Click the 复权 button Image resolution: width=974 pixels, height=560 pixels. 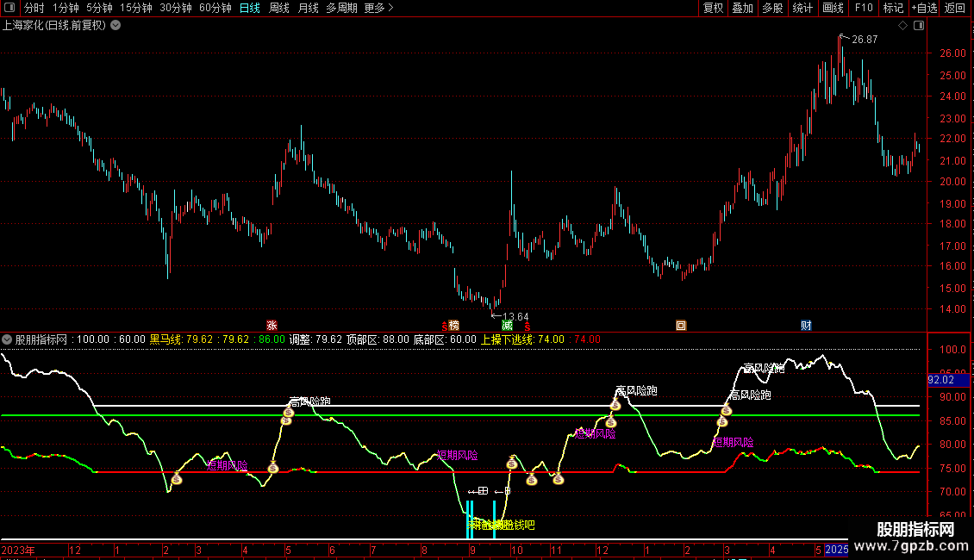click(714, 8)
